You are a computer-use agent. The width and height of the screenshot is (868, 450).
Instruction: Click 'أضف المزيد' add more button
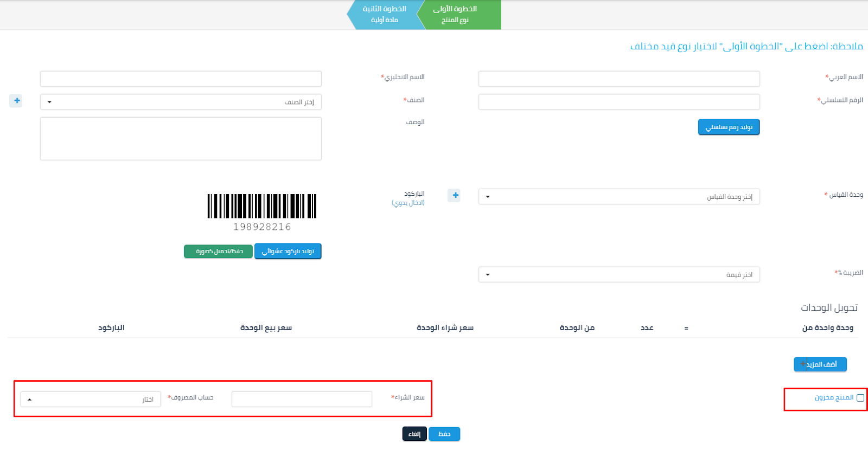[x=820, y=364]
